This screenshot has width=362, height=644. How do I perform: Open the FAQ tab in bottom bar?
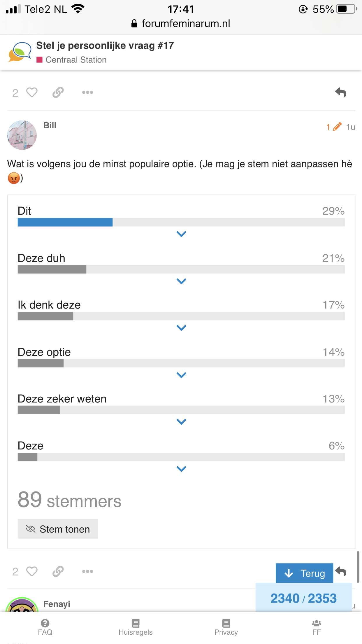(45, 627)
